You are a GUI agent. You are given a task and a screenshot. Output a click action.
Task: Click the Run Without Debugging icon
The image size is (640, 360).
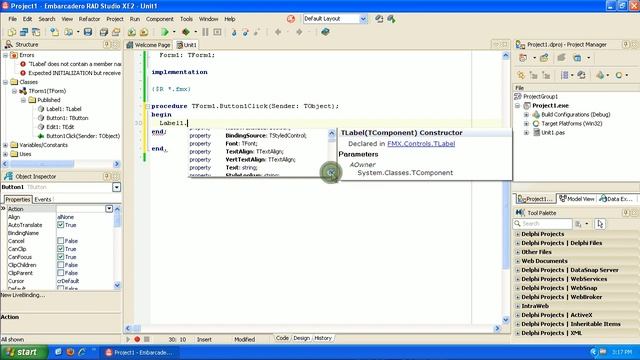[186, 32]
